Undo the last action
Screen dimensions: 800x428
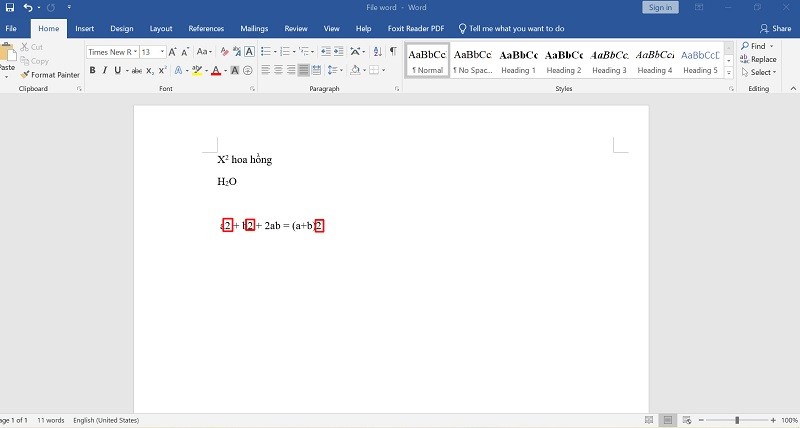[x=28, y=8]
